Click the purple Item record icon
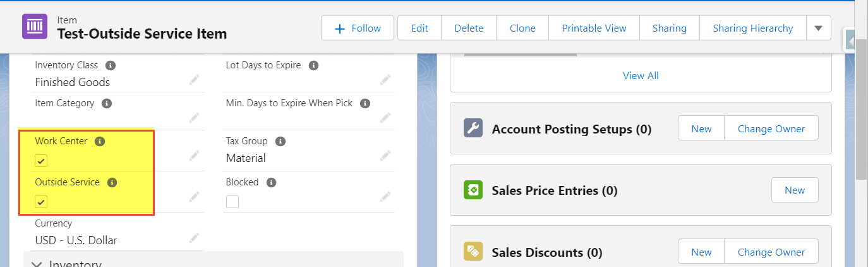 [x=34, y=27]
